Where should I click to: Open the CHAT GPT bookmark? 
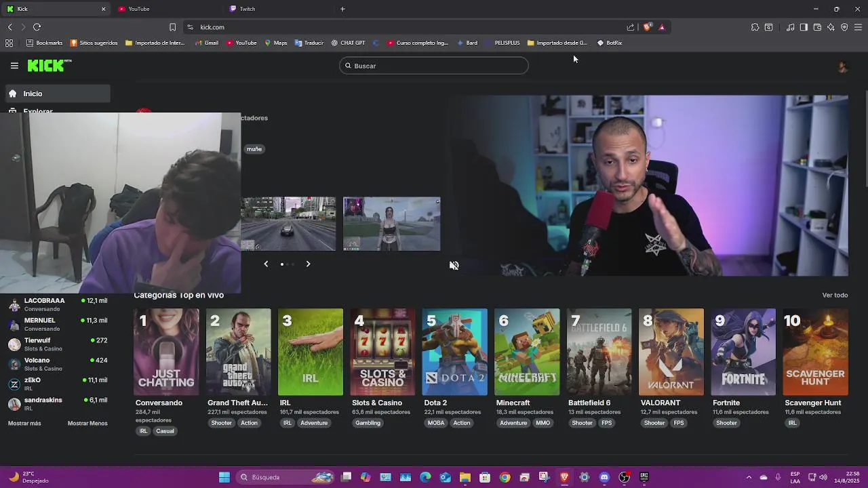[348, 43]
